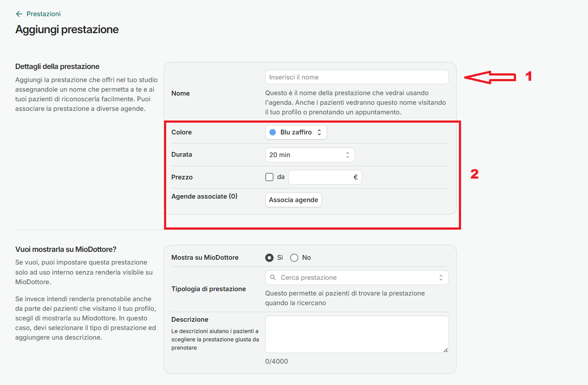The image size is (588, 385).
Task: Open the 20 min duration dropdown
Action: [310, 155]
